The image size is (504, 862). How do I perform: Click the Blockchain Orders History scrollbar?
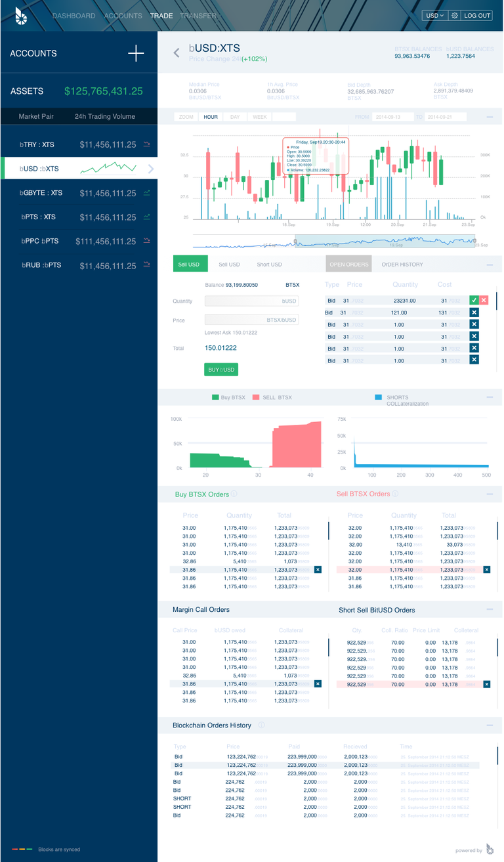coord(497,756)
